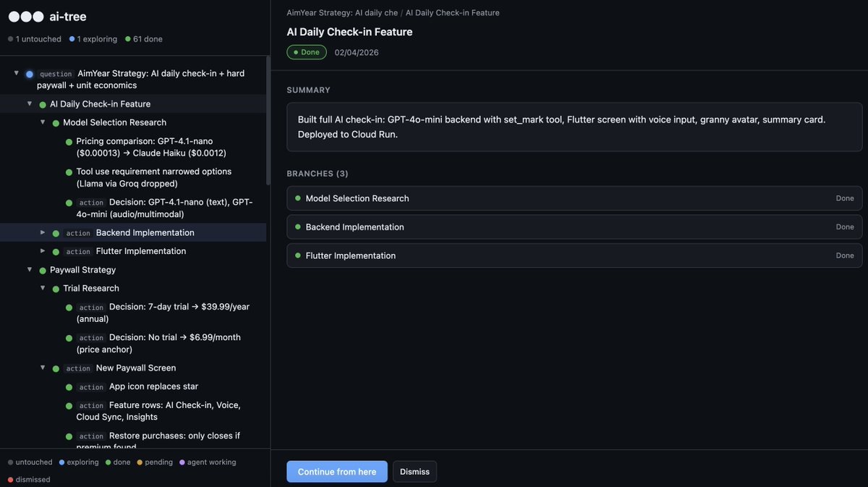This screenshot has height=487, width=868.
Task: Click green dot in Model Selection Research branch card
Action: pyautogui.click(x=297, y=198)
